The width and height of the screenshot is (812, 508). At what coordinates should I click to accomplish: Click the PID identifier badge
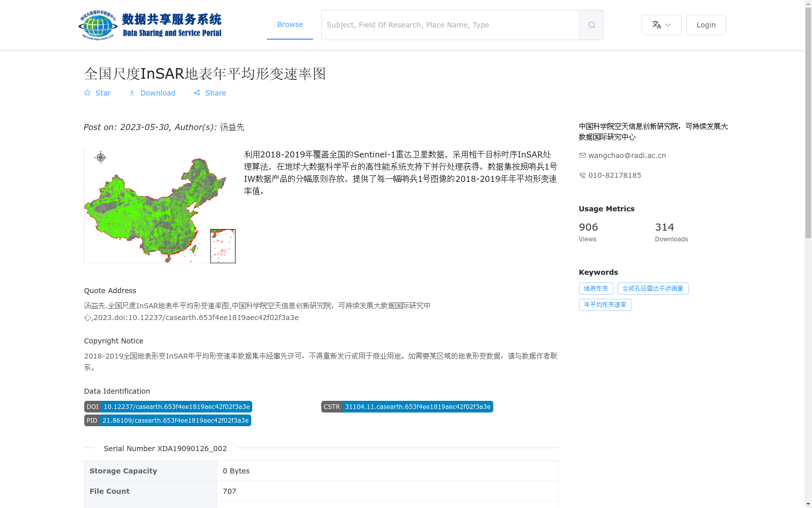click(x=167, y=421)
